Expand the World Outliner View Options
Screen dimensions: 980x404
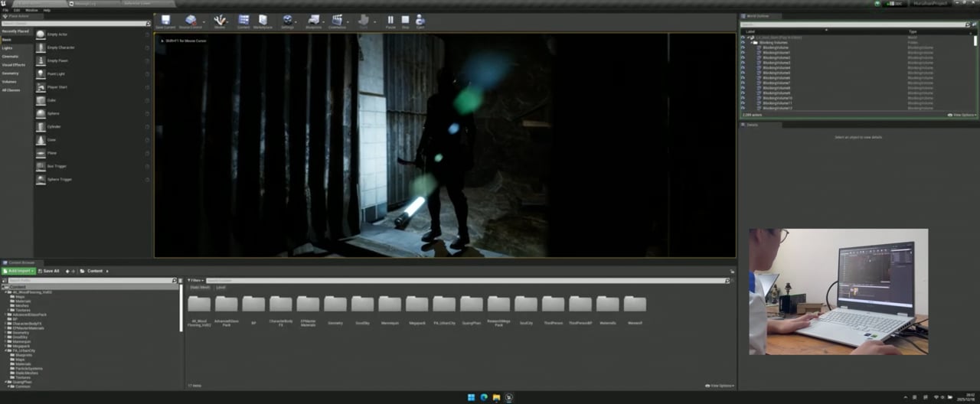pyautogui.click(x=962, y=115)
